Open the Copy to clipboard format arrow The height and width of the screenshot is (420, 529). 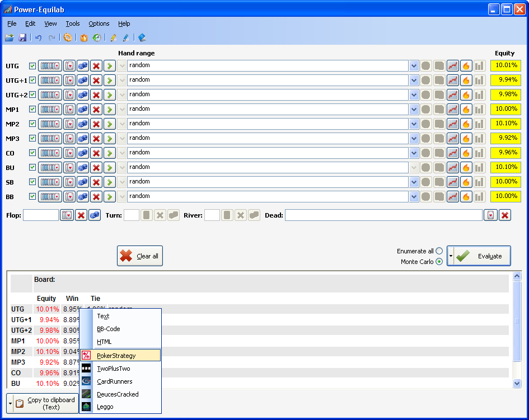point(10,403)
